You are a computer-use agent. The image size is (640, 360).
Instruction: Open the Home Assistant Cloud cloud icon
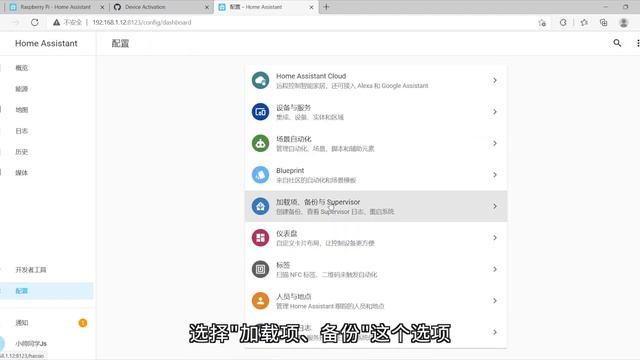click(260, 80)
